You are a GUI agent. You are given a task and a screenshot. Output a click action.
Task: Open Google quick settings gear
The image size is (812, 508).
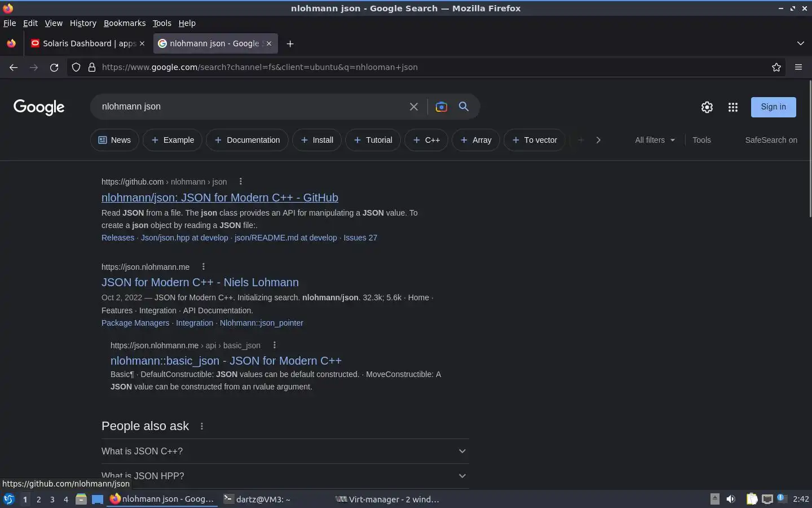707,107
